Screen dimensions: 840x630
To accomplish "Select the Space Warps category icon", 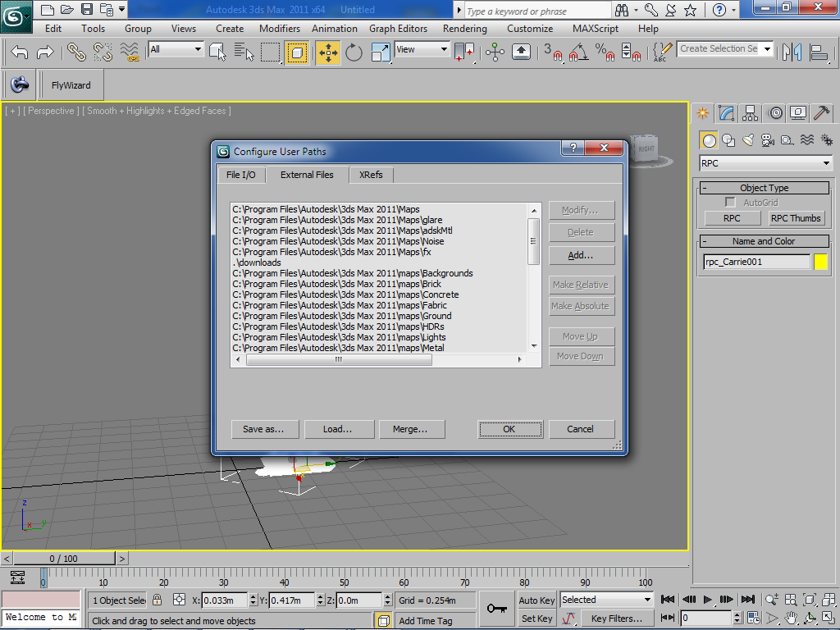I will click(x=807, y=140).
